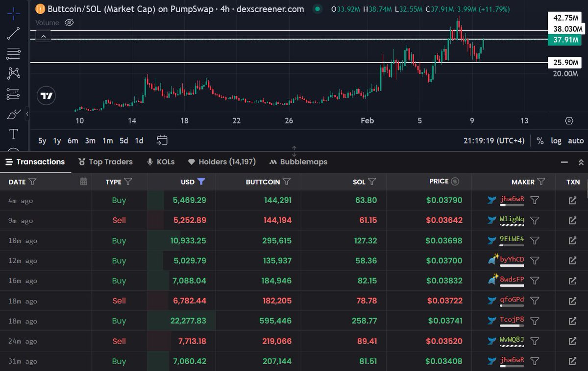Open the first Buy transaction's TXN link
The width and height of the screenshot is (588, 371).
click(x=572, y=200)
